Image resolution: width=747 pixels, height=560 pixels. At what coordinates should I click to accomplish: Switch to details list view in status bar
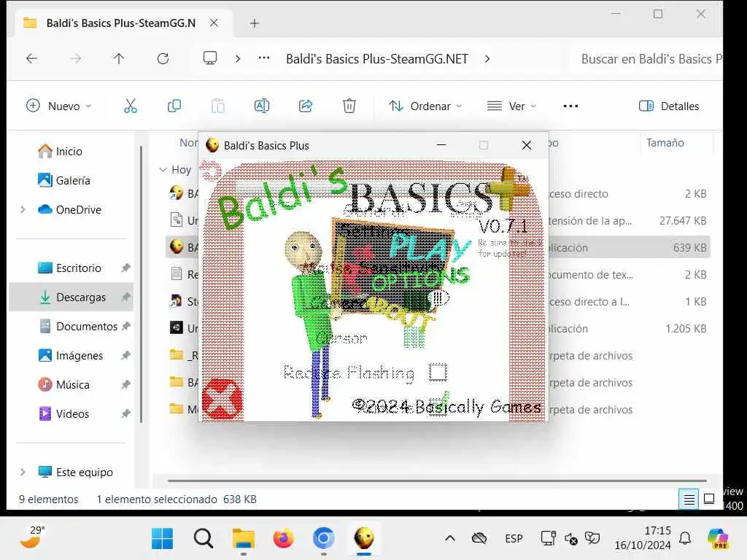(x=689, y=499)
